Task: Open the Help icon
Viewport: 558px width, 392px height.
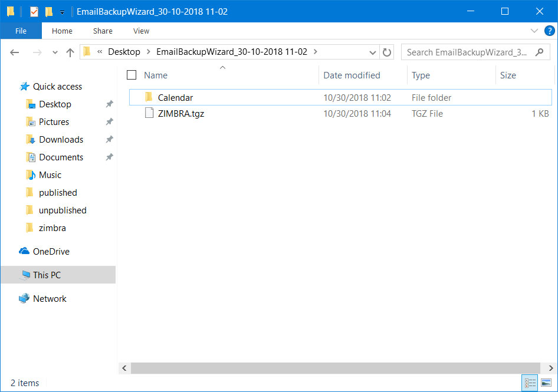Action: [550, 31]
